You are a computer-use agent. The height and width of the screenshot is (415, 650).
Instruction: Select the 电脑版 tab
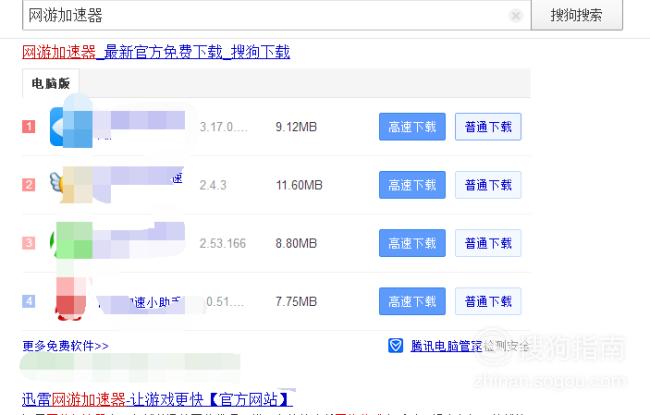tap(51, 83)
